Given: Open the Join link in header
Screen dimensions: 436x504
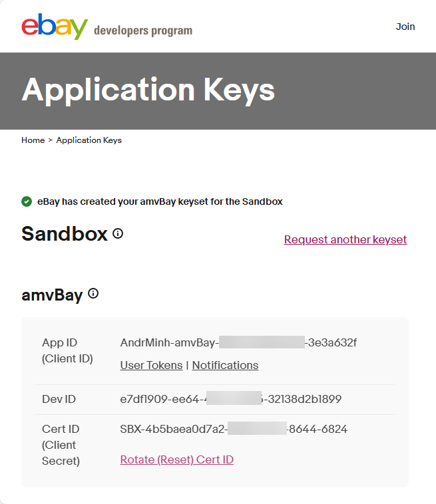Looking at the screenshot, I should [x=405, y=27].
